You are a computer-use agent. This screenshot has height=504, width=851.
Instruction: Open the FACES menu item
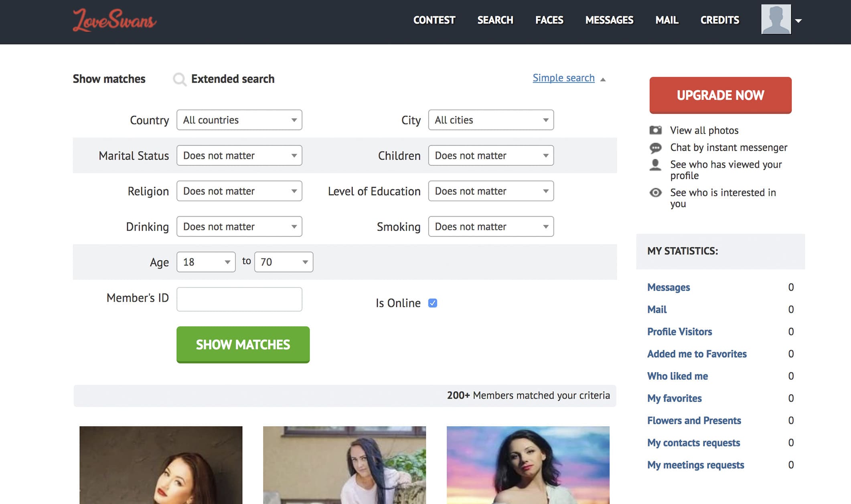click(x=549, y=20)
